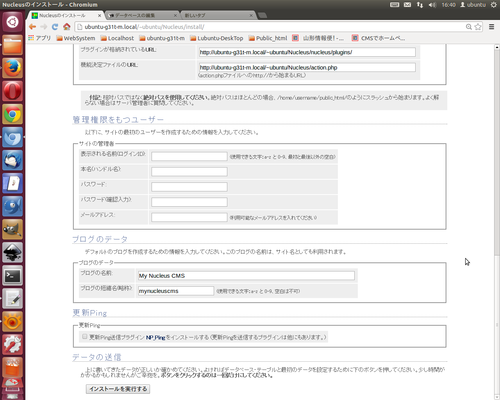Enable the NP_Ping plugin install checkbox

pyautogui.click(x=85, y=337)
